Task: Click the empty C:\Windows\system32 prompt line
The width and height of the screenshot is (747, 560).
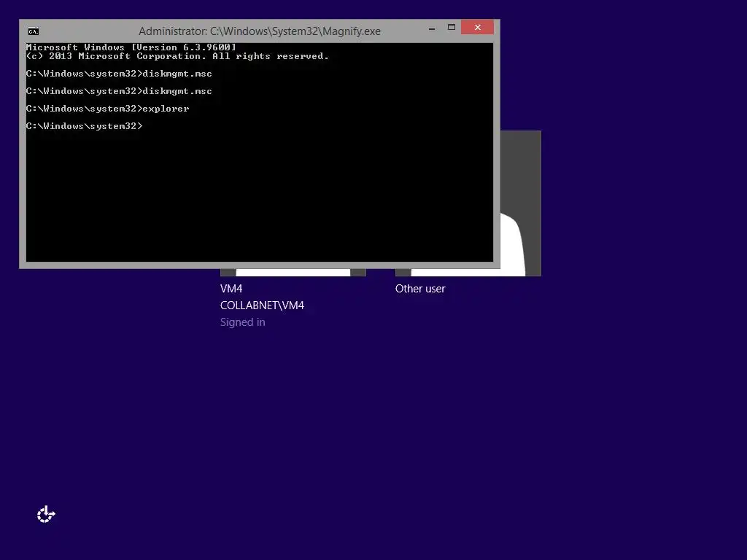Action: point(85,126)
